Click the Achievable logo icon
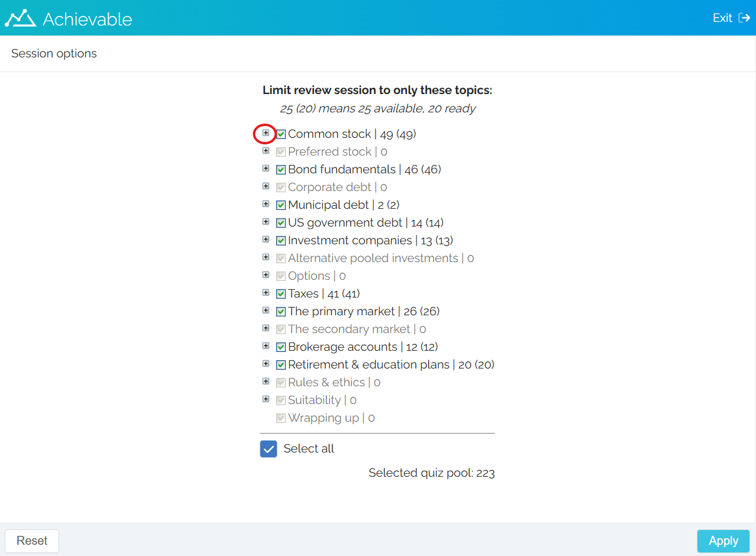Image resolution: width=756 pixels, height=556 pixels. [20, 18]
